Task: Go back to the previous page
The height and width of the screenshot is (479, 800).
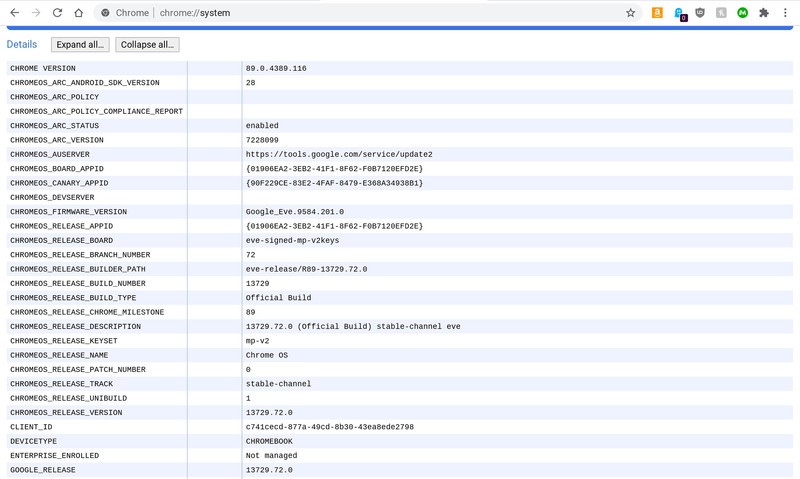Action: pos(14,13)
